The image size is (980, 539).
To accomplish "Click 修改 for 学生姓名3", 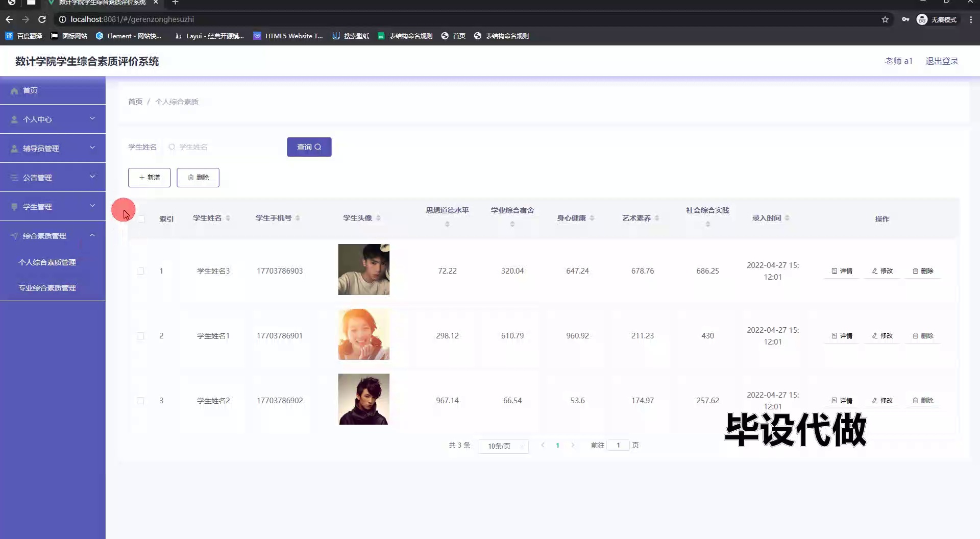I will click(882, 271).
